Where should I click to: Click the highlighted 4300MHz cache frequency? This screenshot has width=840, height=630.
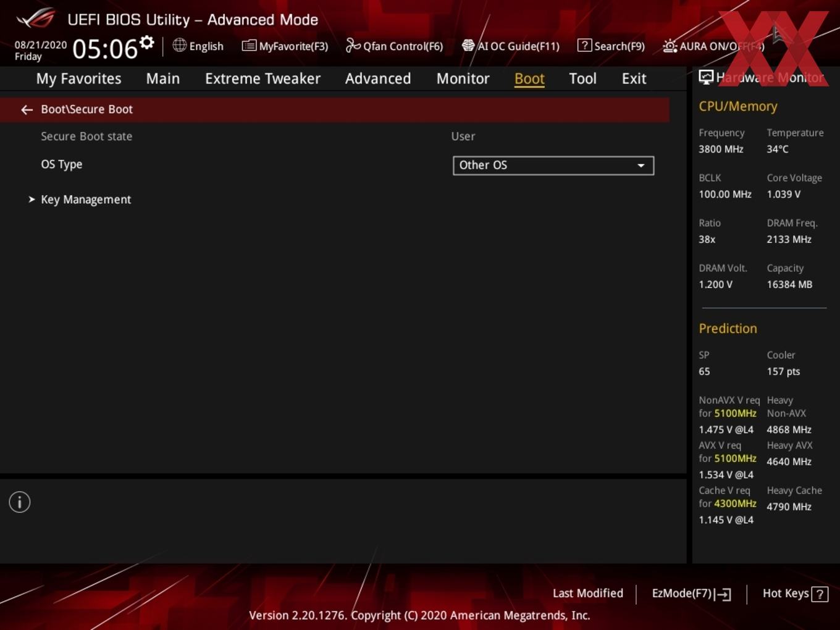pos(736,504)
